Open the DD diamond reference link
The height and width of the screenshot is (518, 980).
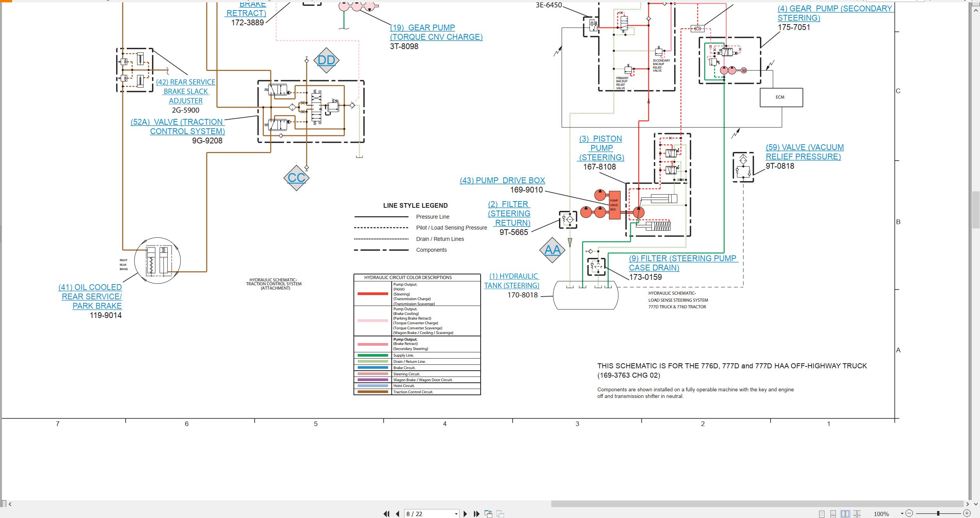[327, 60]
